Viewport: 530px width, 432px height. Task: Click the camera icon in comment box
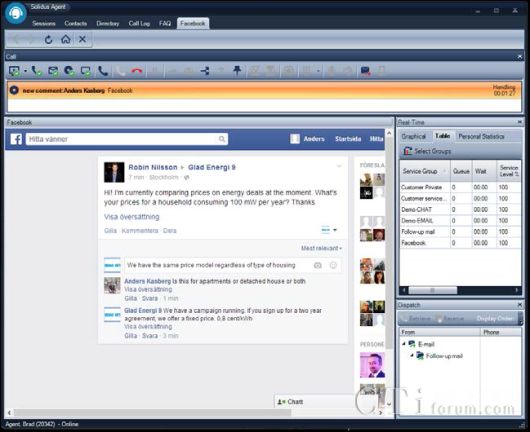pos(318,265)
